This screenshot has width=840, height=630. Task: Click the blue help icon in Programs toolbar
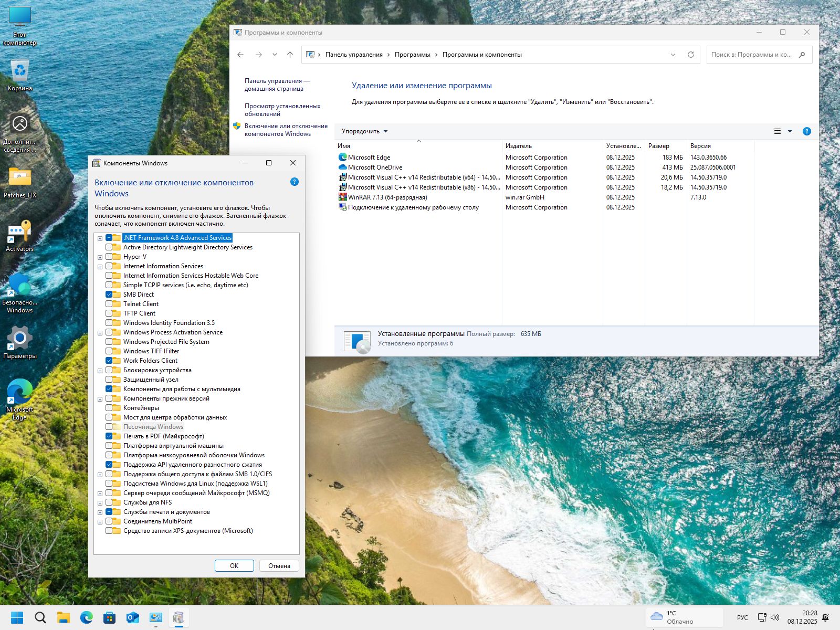(807, 131)
